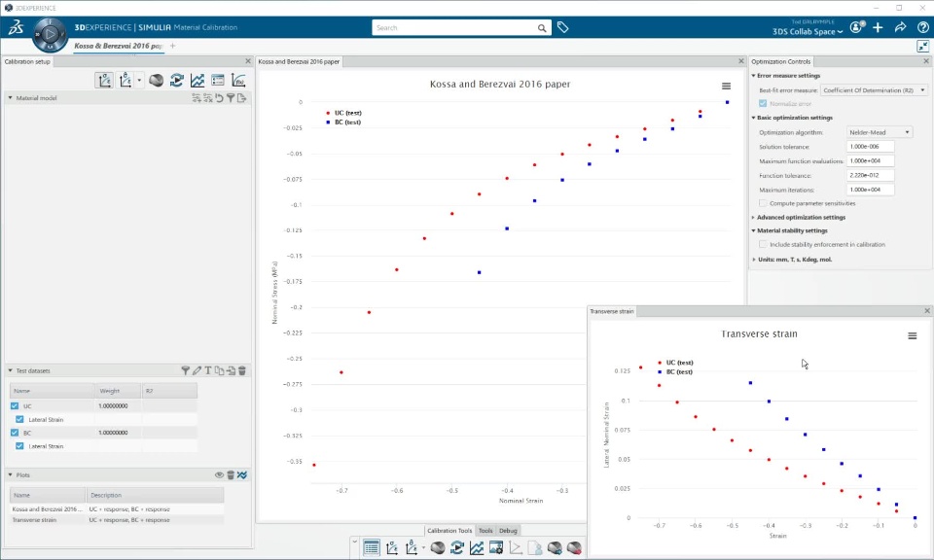Run calibration via play-cycle icon in Calibration setup

(176, 80)
